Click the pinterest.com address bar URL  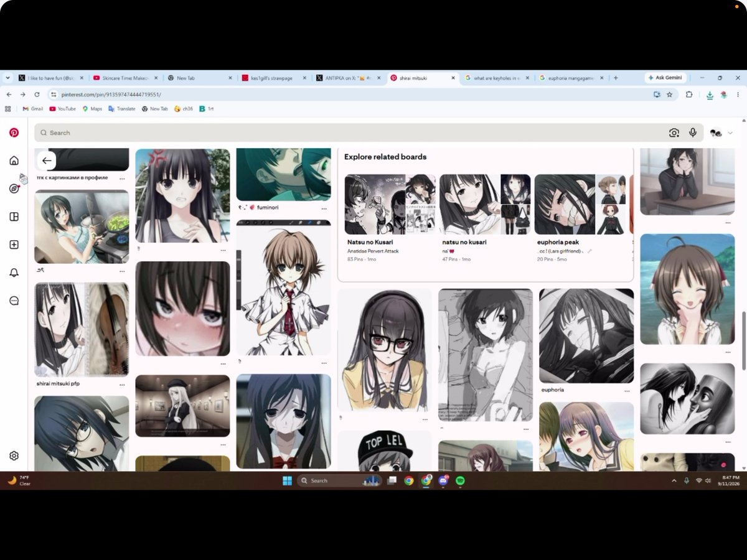pyautogui.click(x=111, y=95)
